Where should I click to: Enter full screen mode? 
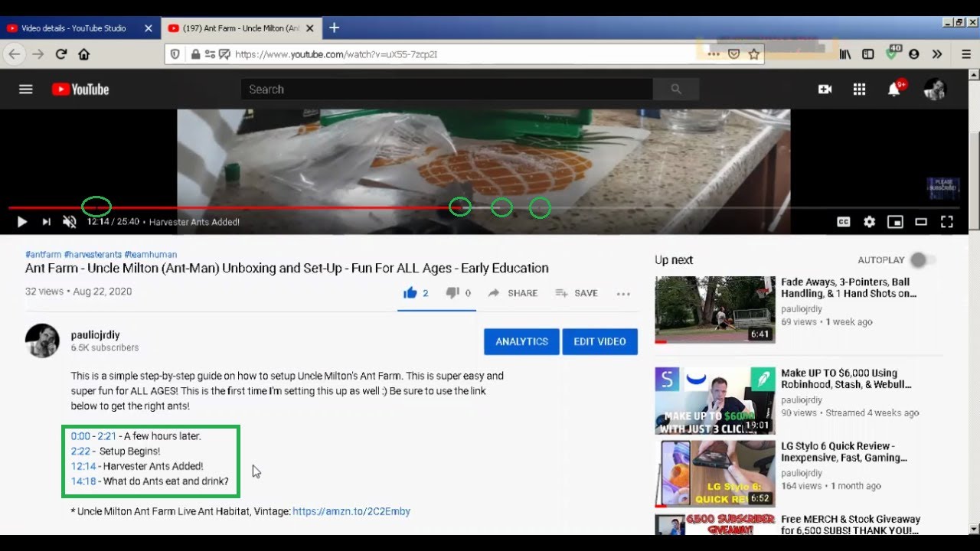(x=947, y=222)
